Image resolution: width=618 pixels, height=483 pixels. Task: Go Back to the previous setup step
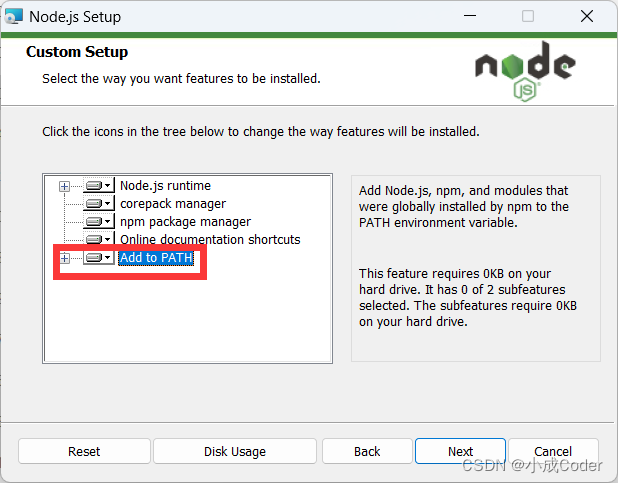click(x=367, y=451)
